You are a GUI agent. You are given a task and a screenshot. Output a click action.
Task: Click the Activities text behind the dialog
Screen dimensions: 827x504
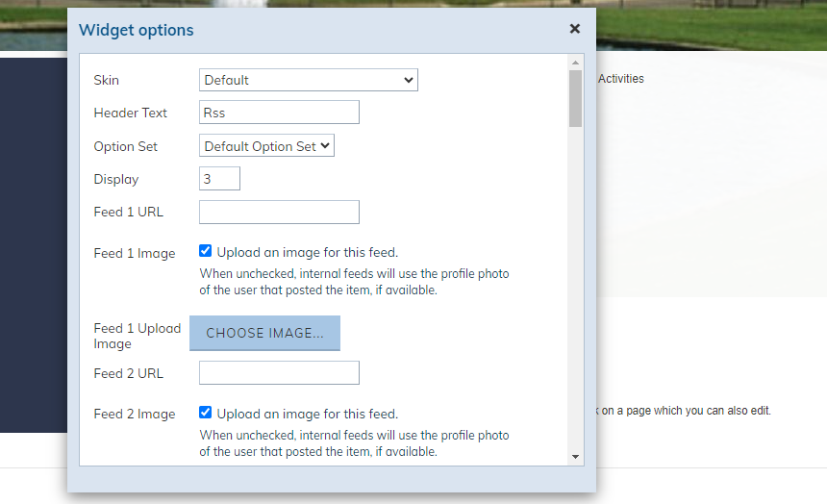point(621,79)
